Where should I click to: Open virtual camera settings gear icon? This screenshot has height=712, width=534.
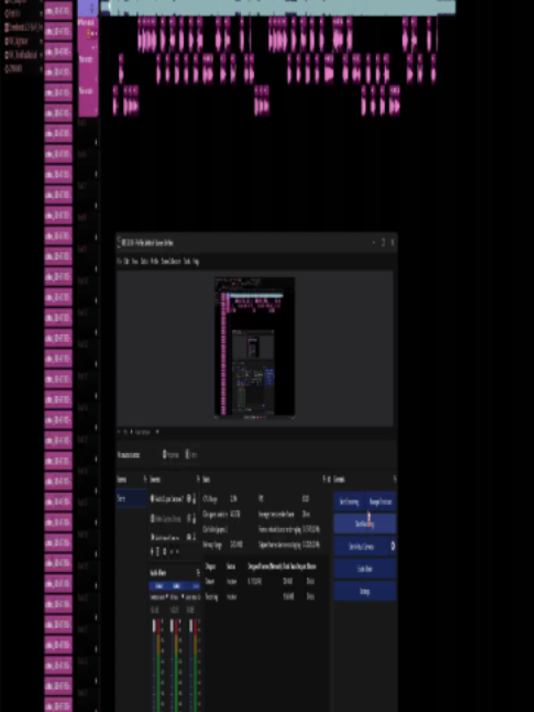(x=393, y=546)
